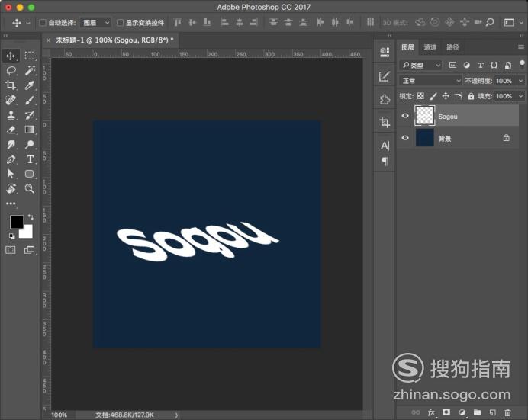The image size is (528, 420).
Task: Switch to the 路径 tab
Action: pyautogui.click(x=452, y=47)
